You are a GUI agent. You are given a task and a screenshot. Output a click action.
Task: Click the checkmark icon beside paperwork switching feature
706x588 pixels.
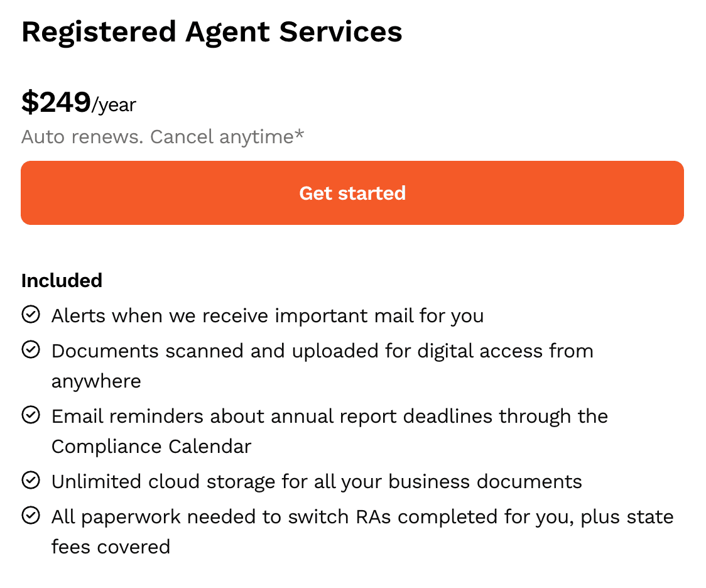coord(31,514)
